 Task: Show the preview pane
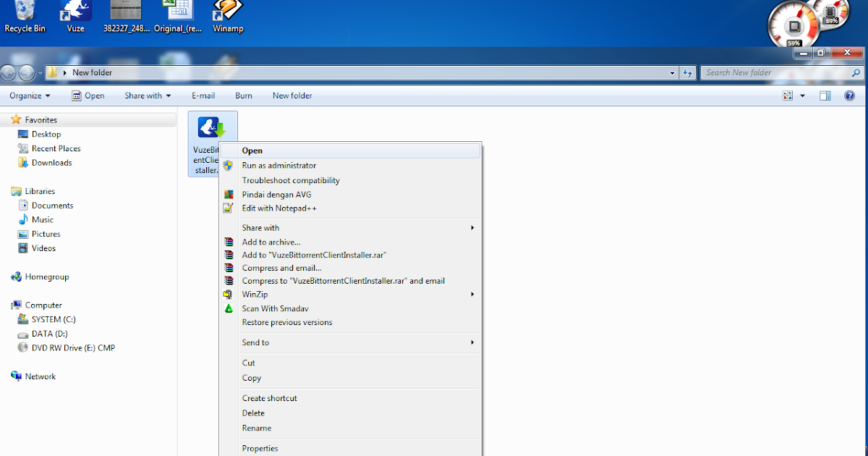(825, 96)
